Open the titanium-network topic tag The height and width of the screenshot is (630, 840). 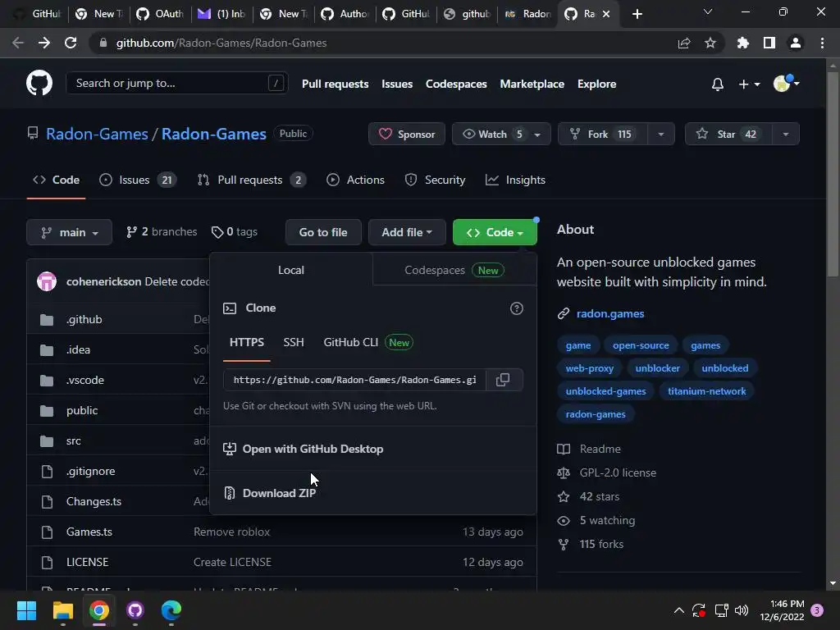(x=706, y=391)
